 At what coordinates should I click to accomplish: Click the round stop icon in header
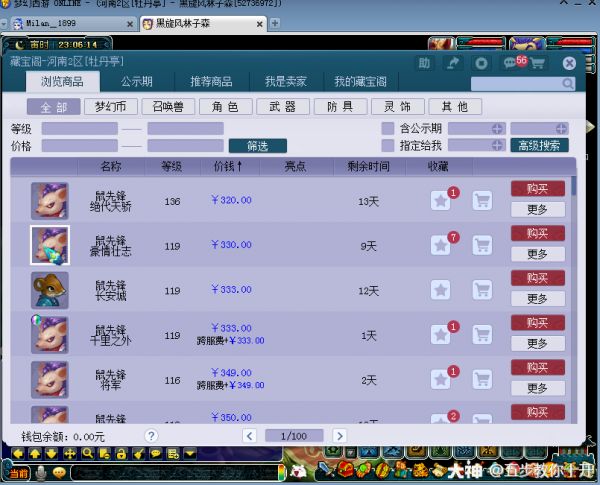pyautogui.click(x=481, y=63)
